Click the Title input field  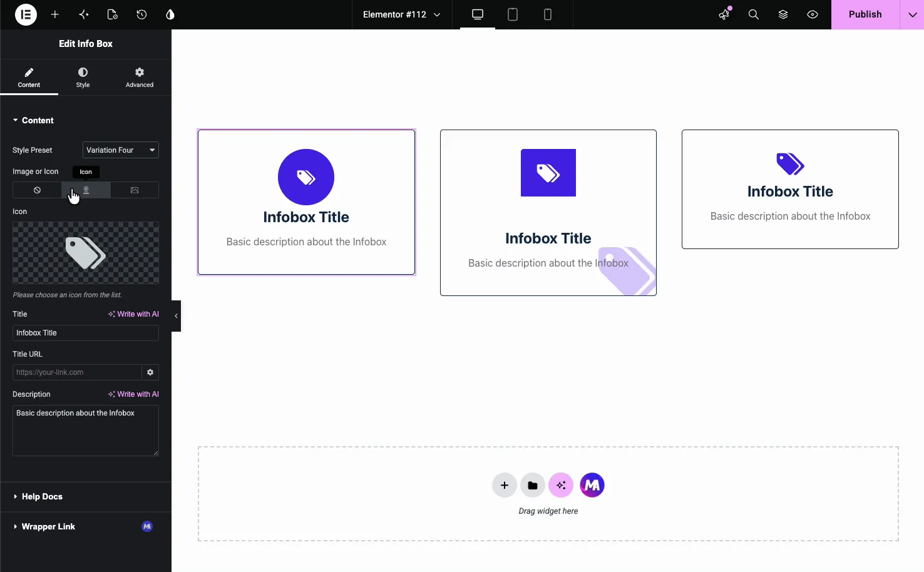pos(86,333)
